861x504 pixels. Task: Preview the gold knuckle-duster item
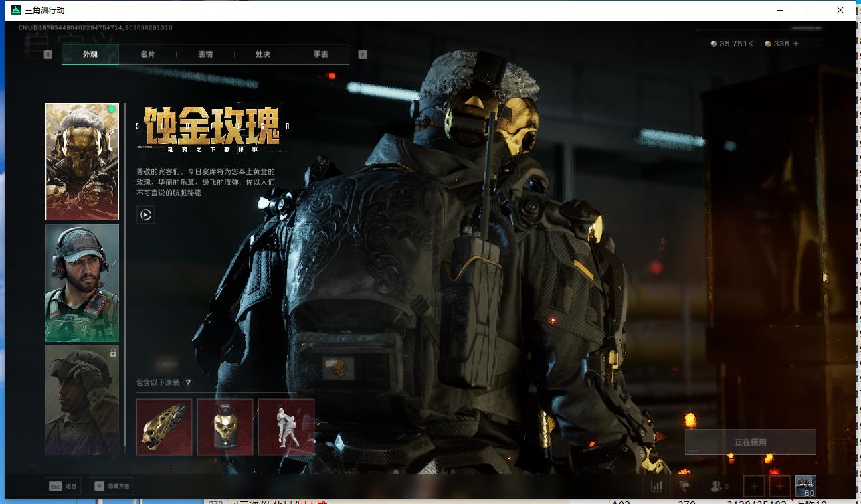click(x=164, y=427)
